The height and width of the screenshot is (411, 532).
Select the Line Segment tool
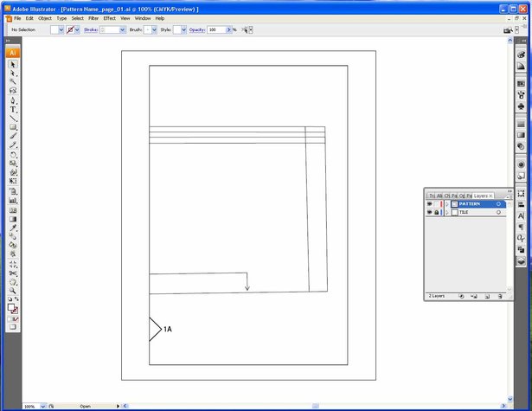13,118
